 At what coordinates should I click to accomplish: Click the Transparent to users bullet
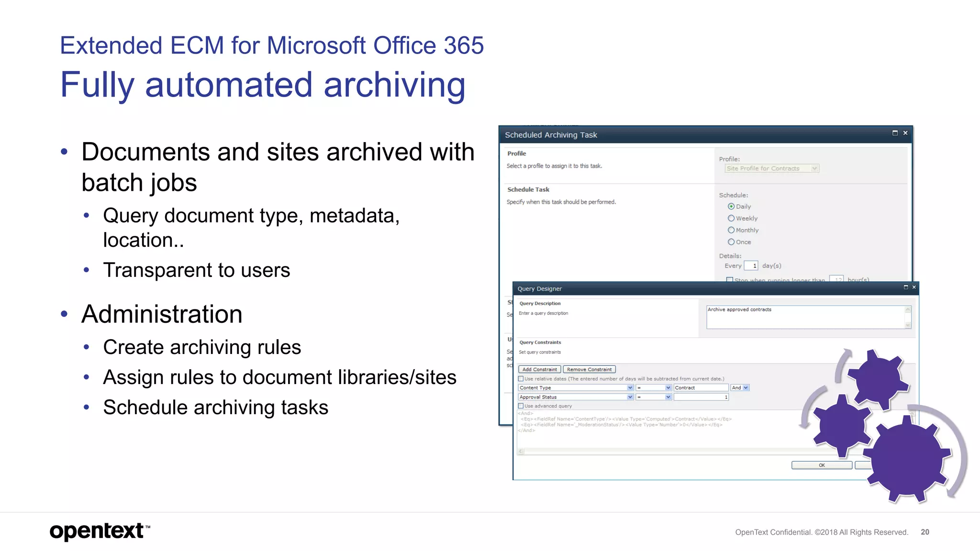pos(197,270)
